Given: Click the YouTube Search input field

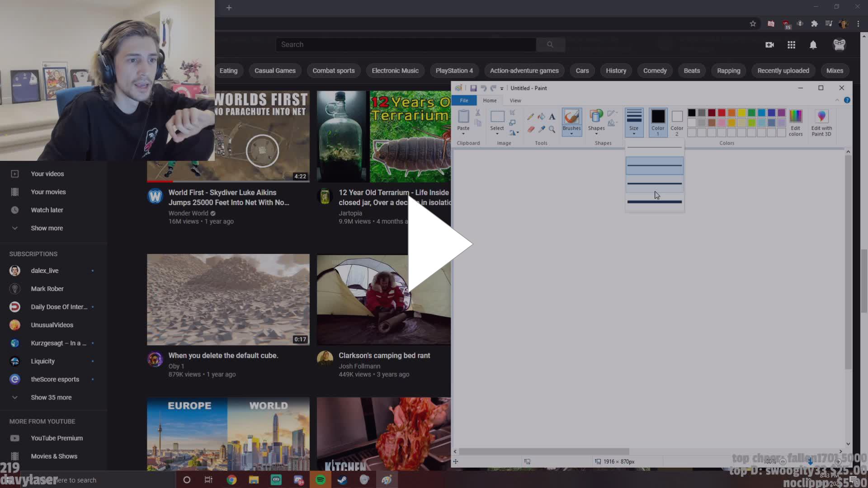Looking at the screenshot, I should pyautogui.click(x=406, y=44).
